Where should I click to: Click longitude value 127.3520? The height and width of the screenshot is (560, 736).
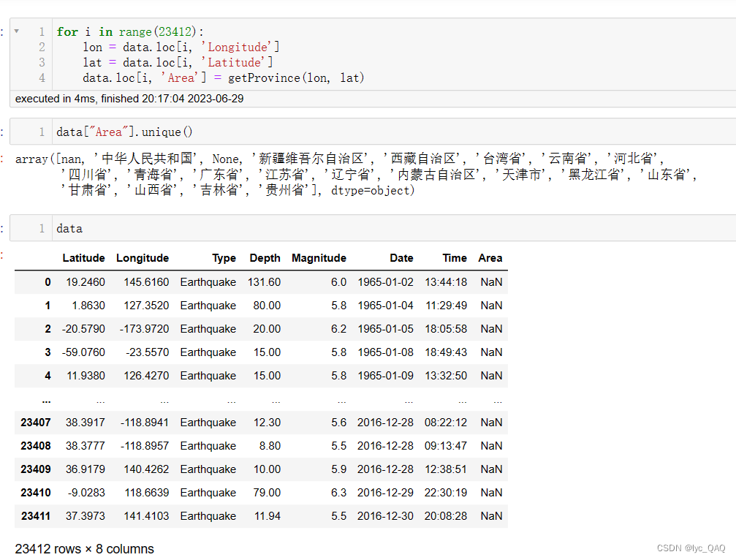click(x=146, y=306)
